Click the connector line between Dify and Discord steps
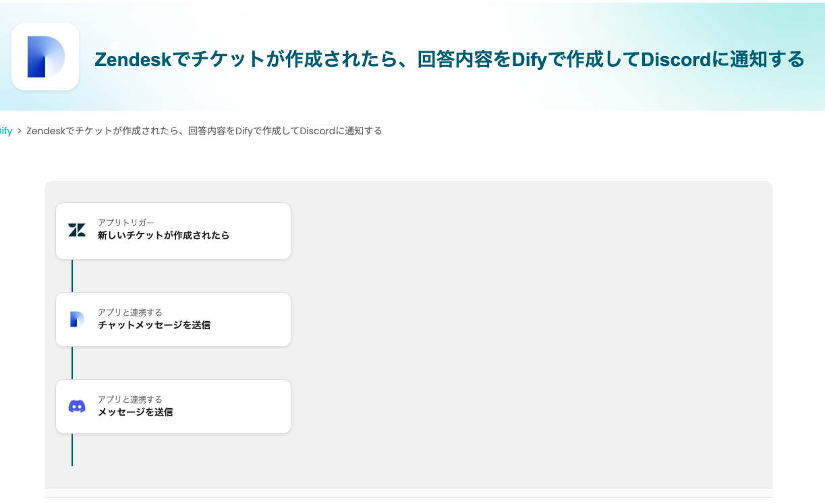Viewport: 825px width, 504px height. [x=72, y=363]
